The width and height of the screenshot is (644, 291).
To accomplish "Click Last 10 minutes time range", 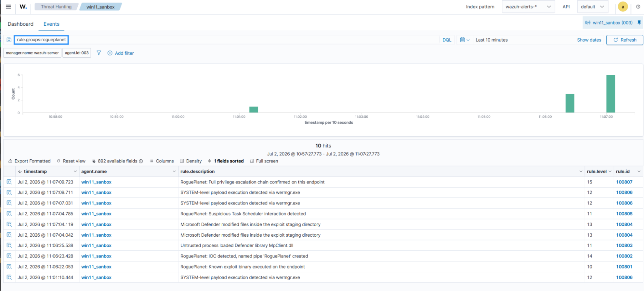I will click(492, 40).
